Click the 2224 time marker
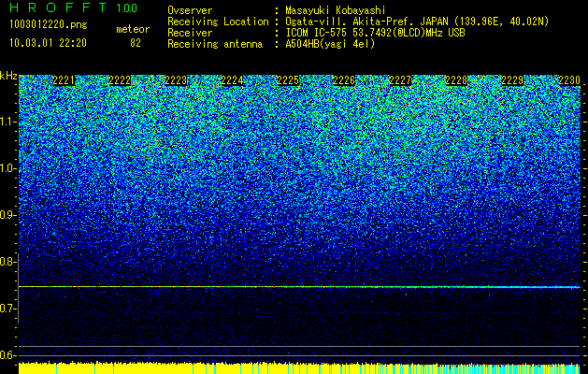This screenshot has height=374, width=588. [x=232, y=80]
